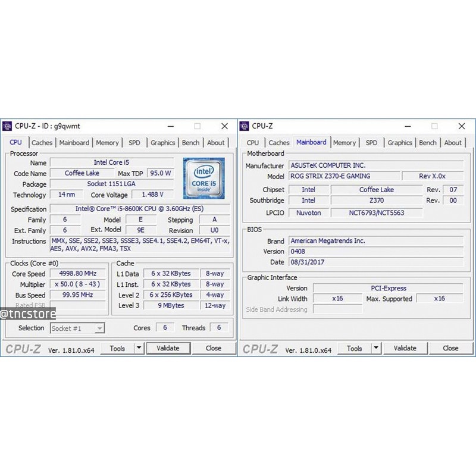Click Validate button in left window
Image resolution: width=476 pixels, height=476 pixels.
pos(168,348)
